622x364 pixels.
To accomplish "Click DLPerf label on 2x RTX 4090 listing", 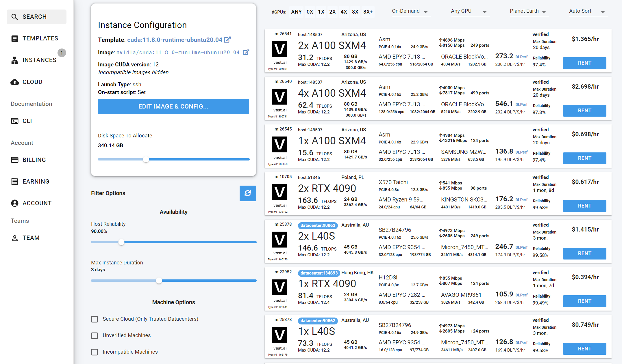I will pyautogui.click(x=521, y=200).
